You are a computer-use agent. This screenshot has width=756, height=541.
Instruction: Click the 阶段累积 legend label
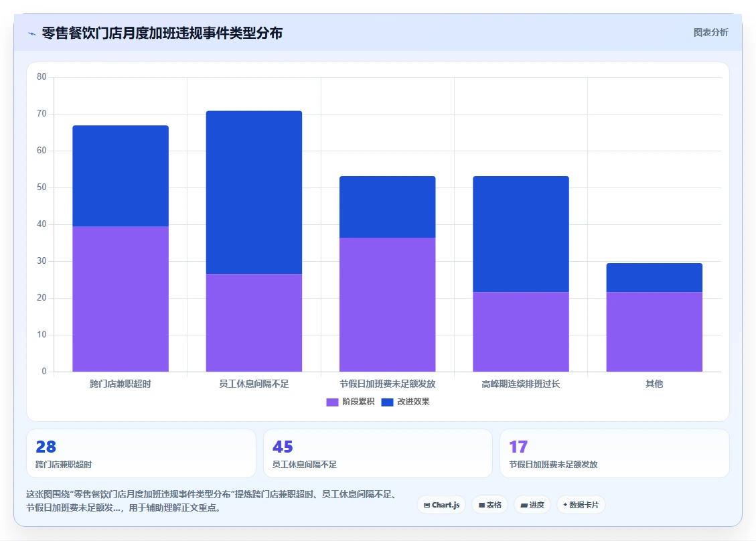pyautogui.click(x=358, y=402)
